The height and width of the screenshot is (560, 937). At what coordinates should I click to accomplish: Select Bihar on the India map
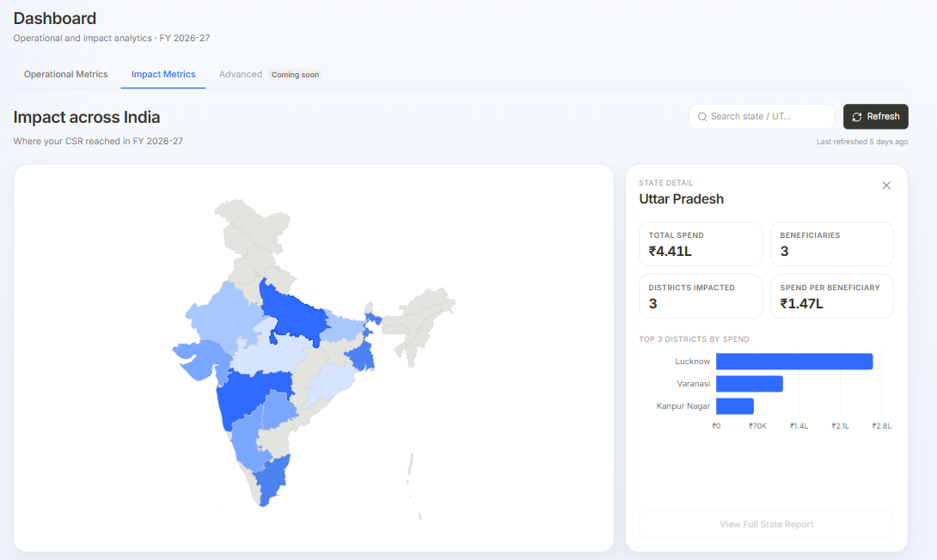pos(344,327)
